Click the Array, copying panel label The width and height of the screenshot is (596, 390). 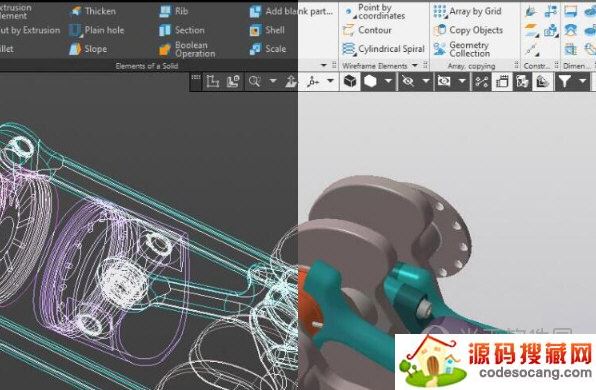[471, 66]
